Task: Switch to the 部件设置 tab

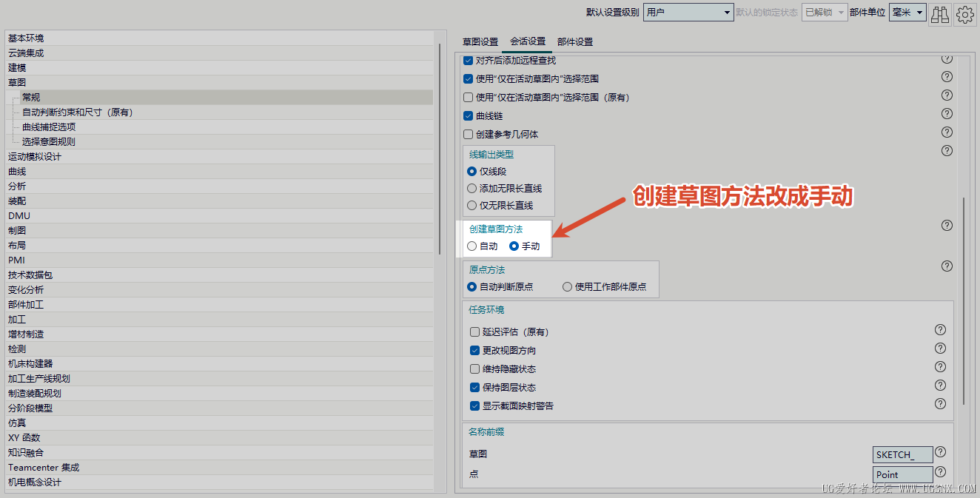Action: coord(575,42)
